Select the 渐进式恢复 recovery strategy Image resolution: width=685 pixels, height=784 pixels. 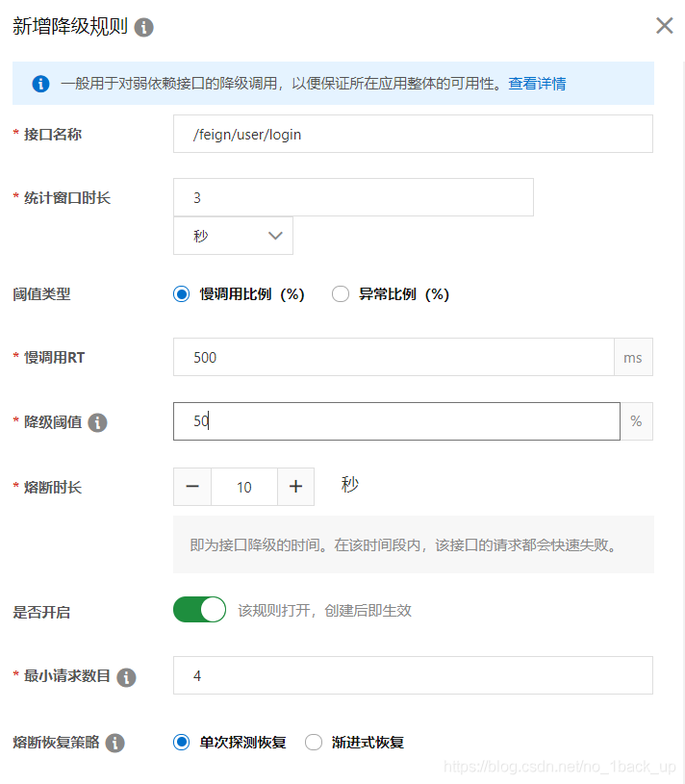[314, 742]
